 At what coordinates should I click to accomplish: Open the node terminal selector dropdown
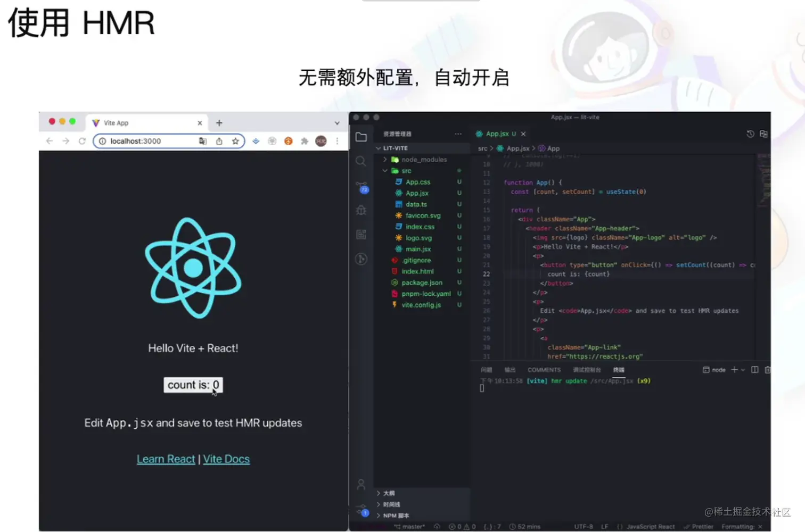714,370
